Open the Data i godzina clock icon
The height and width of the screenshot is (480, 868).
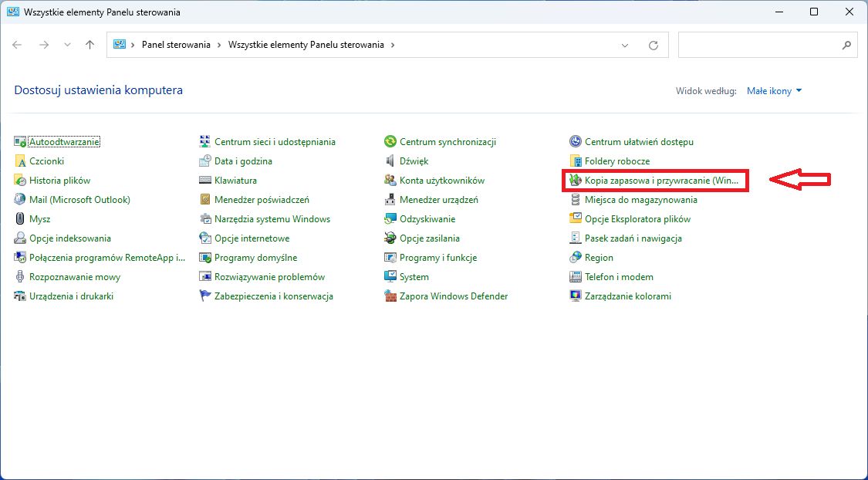pos(205,161)
